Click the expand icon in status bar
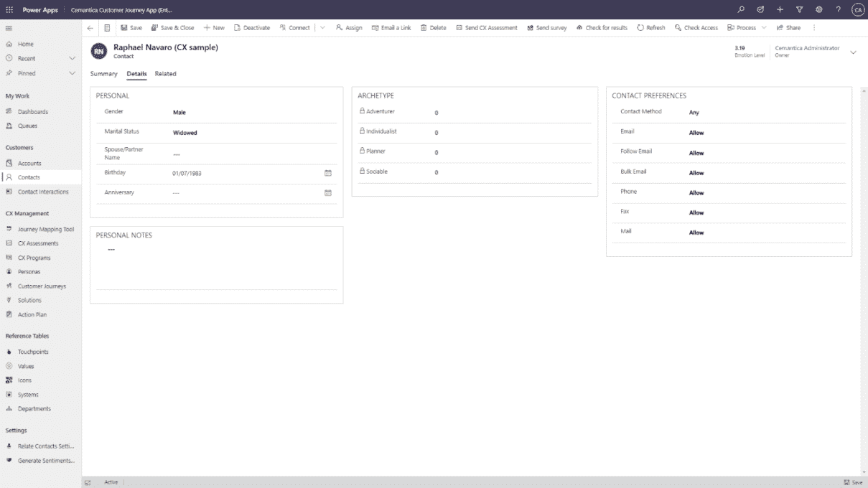Screen dimensions: 868x488 [88, 482]
